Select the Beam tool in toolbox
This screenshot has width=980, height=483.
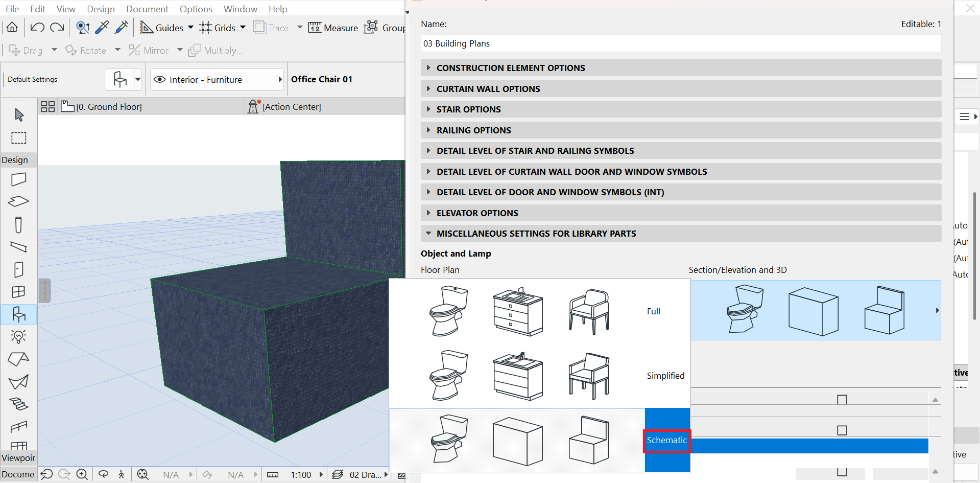[19, 247]
